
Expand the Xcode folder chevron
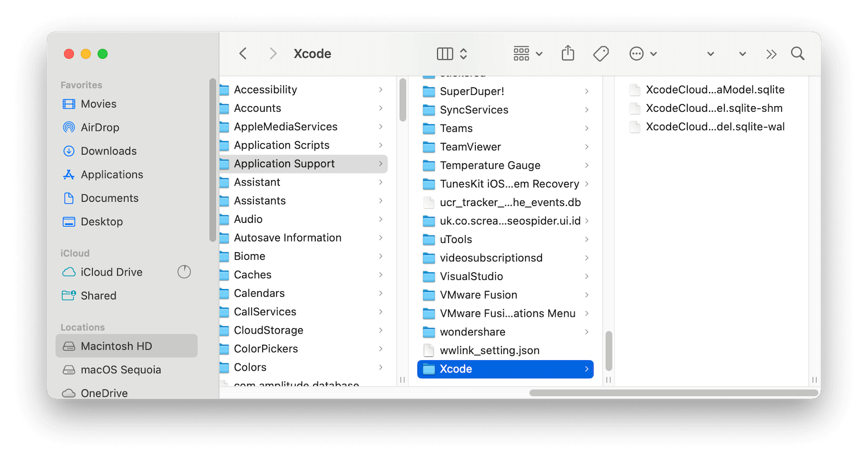click(586, 369)
